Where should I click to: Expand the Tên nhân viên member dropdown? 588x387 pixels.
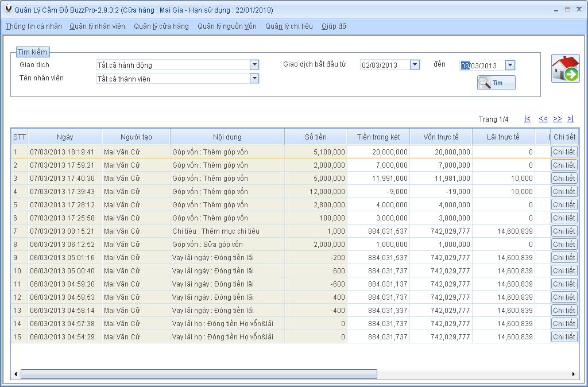254,78
